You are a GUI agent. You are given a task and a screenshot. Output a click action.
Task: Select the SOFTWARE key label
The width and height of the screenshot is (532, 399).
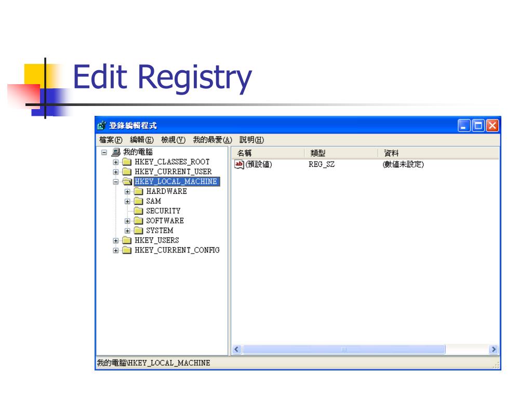click(x=165, y=221)
